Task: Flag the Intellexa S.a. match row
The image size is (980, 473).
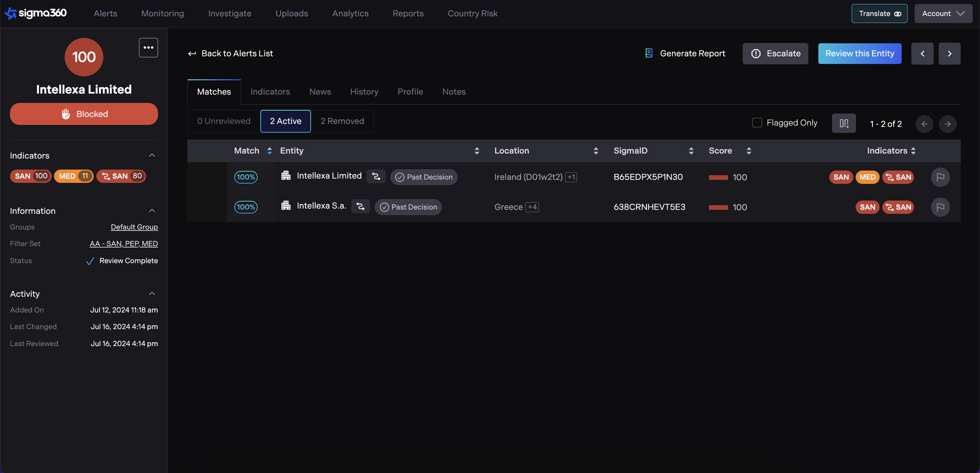Action: (940, 207)
